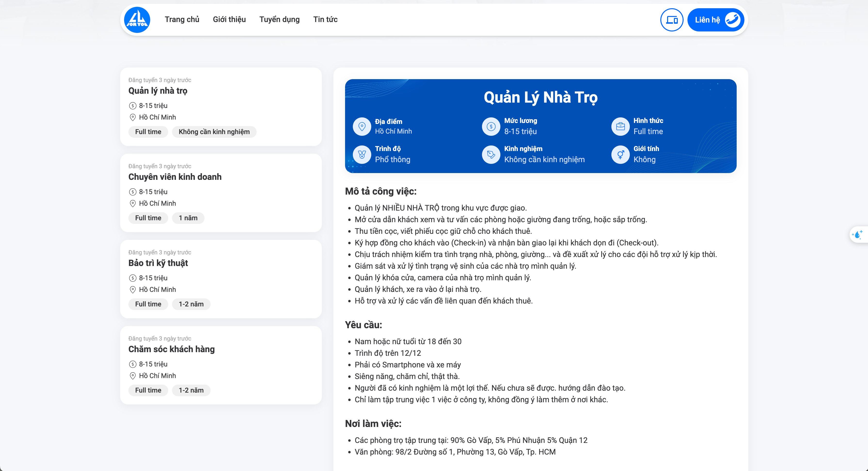Viewport: 868px width, 471px height.
Task: Click the tag icon beside Kinh nghiệm
Action: point(491,154)
